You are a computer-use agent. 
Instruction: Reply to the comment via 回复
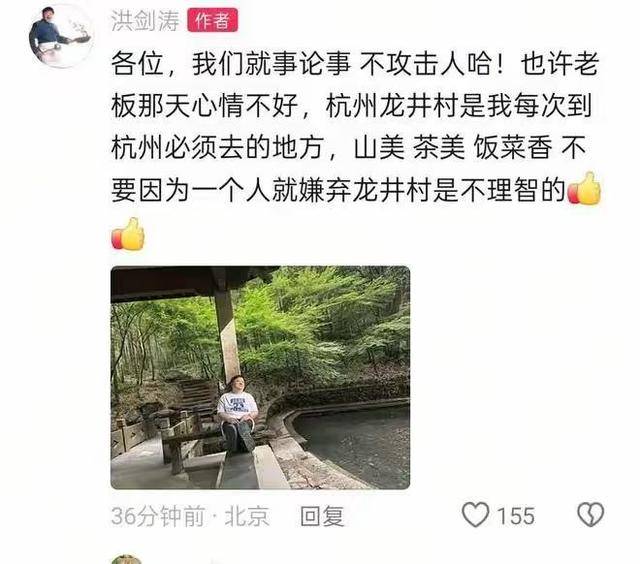[322, 516]
